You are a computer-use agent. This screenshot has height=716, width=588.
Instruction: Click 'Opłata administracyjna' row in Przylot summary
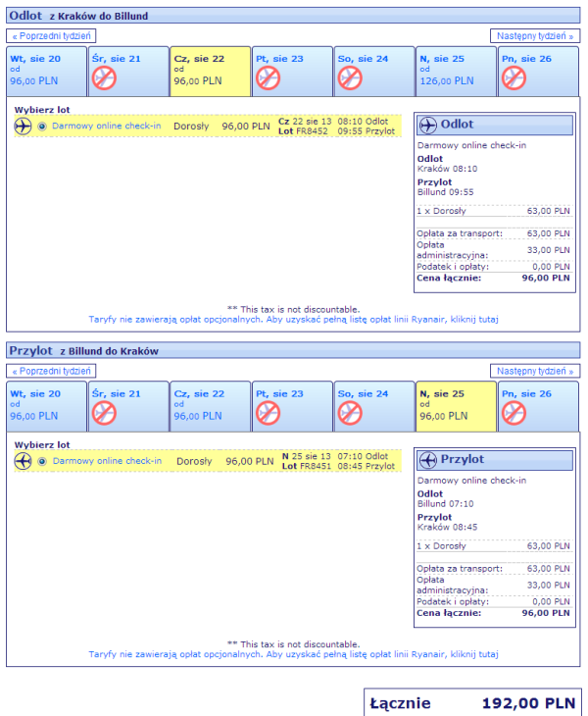(x=494, y=585)
